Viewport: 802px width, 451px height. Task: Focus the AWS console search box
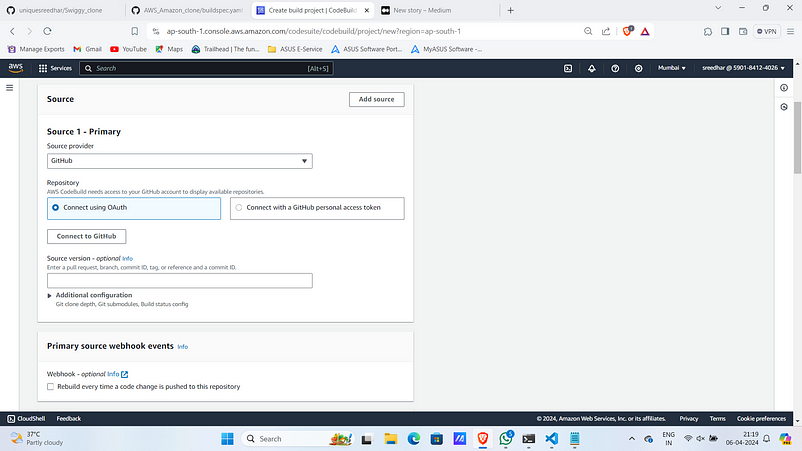206,68
